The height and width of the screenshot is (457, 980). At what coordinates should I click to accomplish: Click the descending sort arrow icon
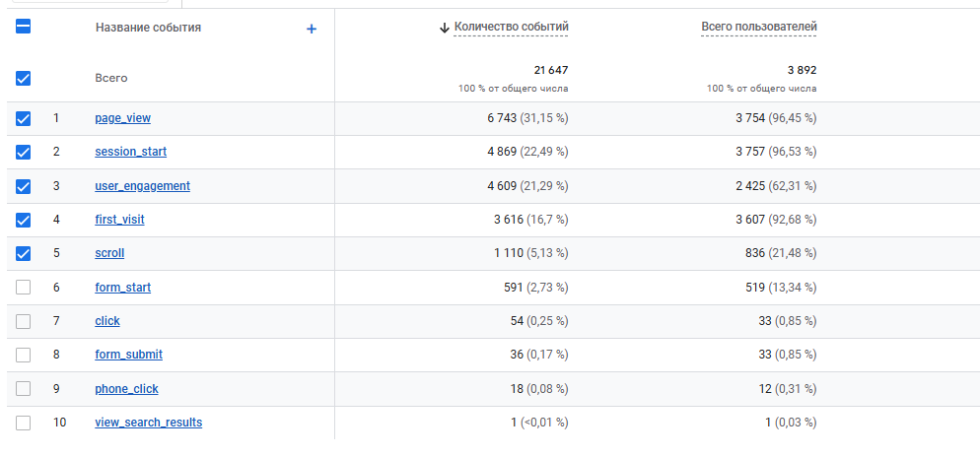(445, 28)
